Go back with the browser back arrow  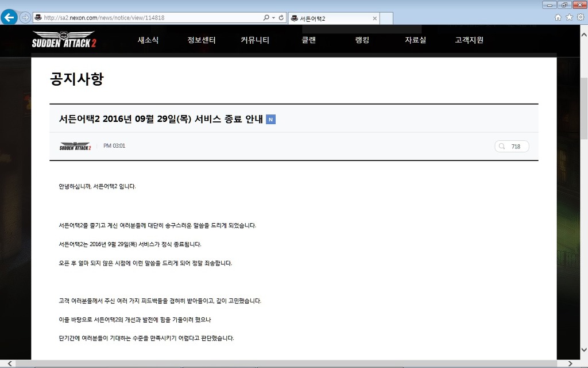(x=9, y=17)
